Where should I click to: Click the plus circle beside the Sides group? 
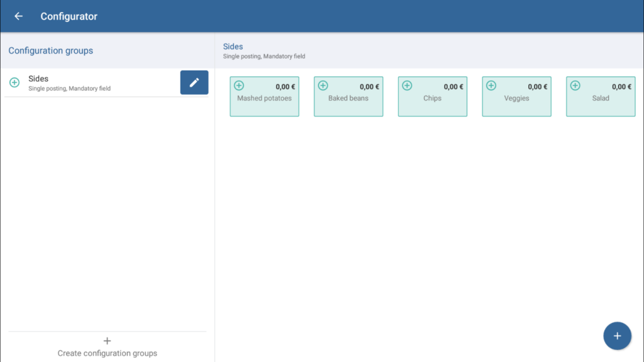(x=14, y=82)
